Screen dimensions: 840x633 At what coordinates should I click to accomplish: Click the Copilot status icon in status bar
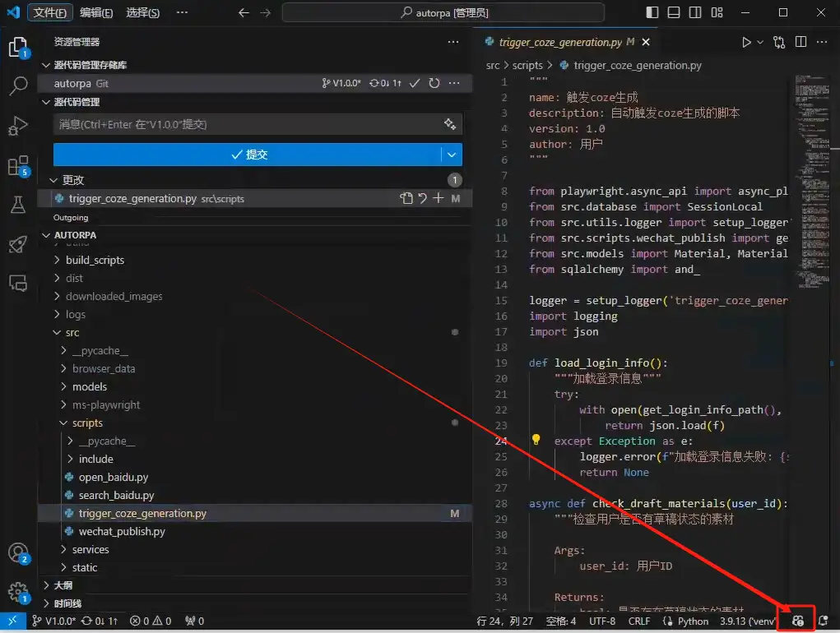point(796,621)
